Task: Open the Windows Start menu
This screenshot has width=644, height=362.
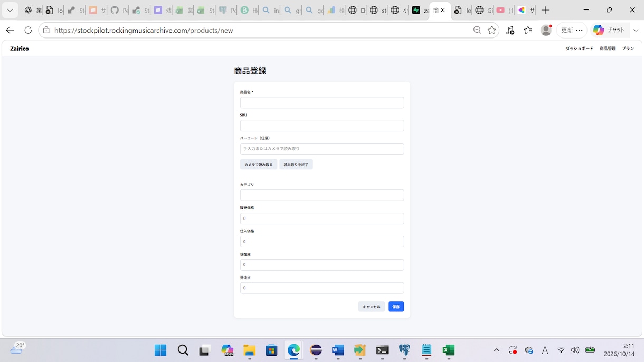Action: click(160, 350)
